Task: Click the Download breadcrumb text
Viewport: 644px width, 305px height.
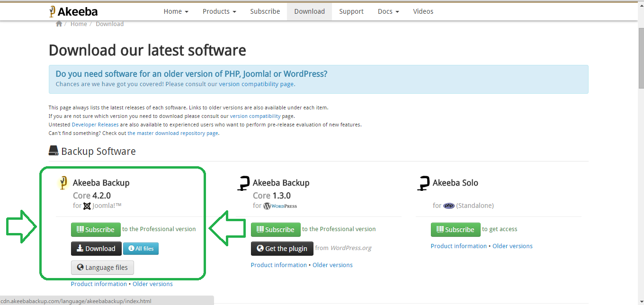Action: click(109, 24)
